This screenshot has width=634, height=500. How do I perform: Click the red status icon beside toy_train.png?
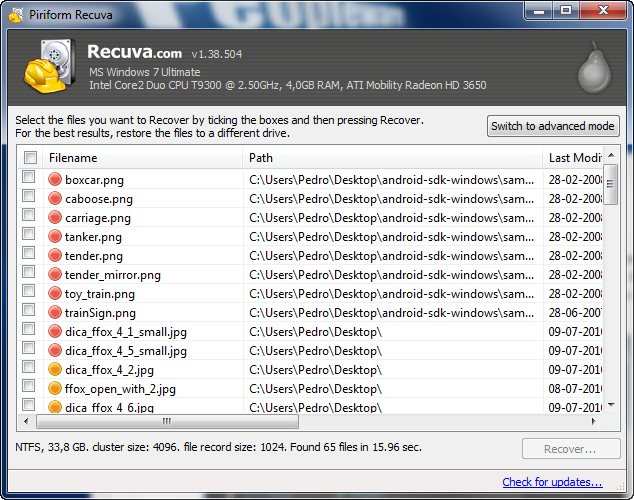pos(55,293)
